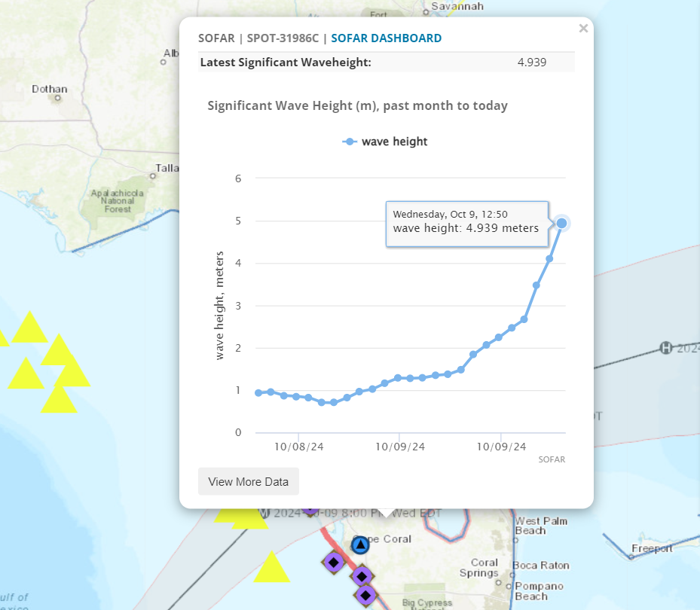
Task: Click the first data point on the chart
Action: click(258, 393)
